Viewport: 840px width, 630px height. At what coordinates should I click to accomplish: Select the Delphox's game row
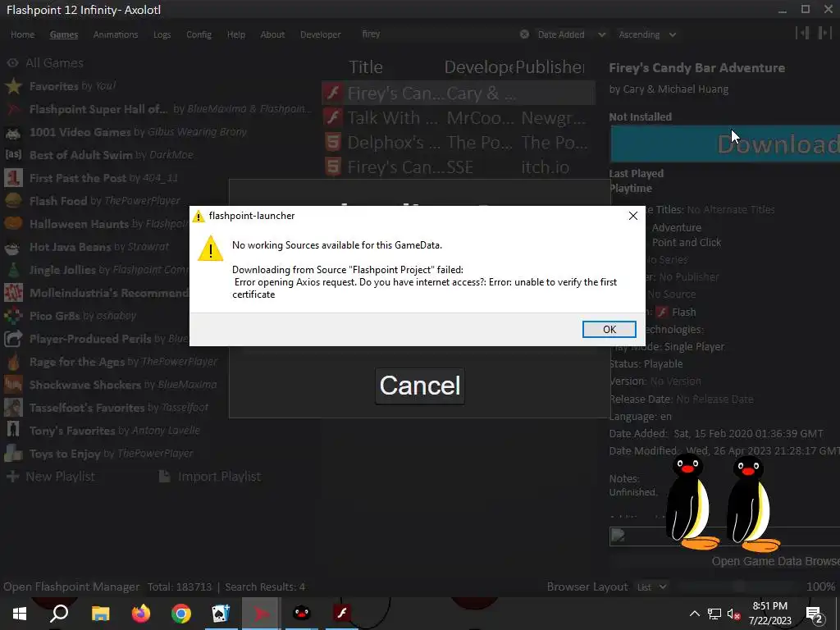(x=458, y=143)
